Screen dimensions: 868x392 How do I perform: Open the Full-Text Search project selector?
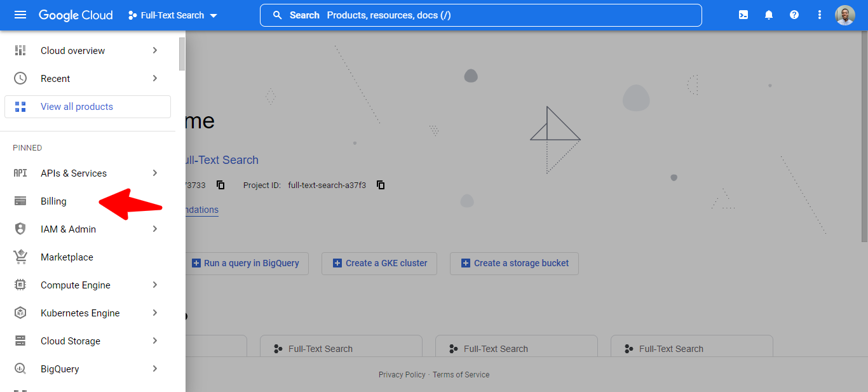point(173,15)
